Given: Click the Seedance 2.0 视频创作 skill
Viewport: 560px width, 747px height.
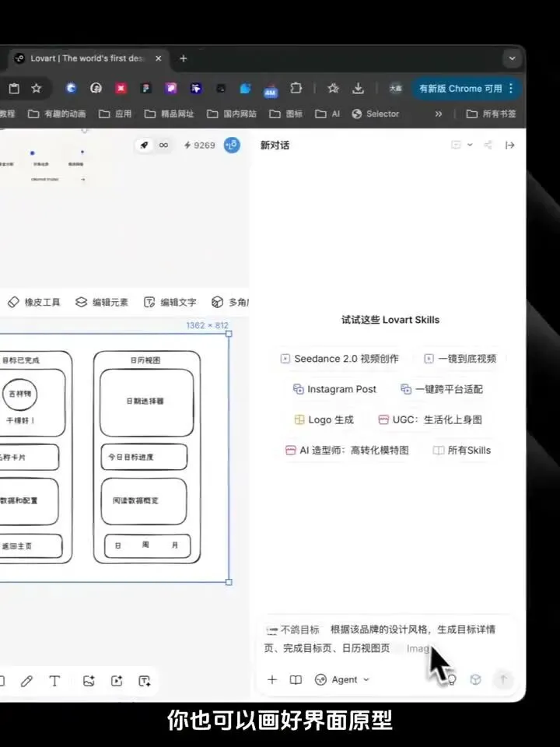Looking at the screenshot, I should pos(340,359).
